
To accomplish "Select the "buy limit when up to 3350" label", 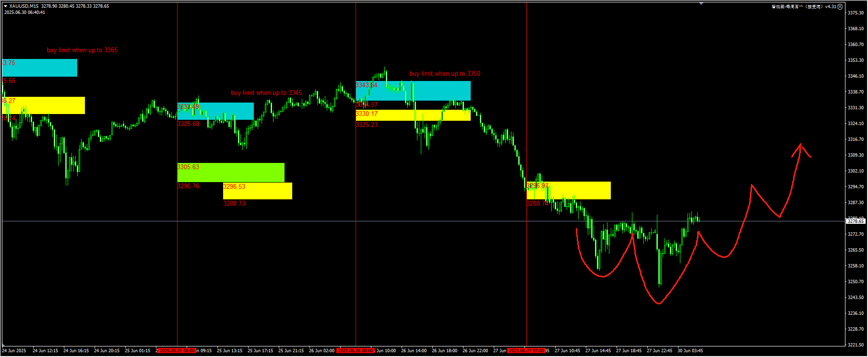I will pos(444,74).
